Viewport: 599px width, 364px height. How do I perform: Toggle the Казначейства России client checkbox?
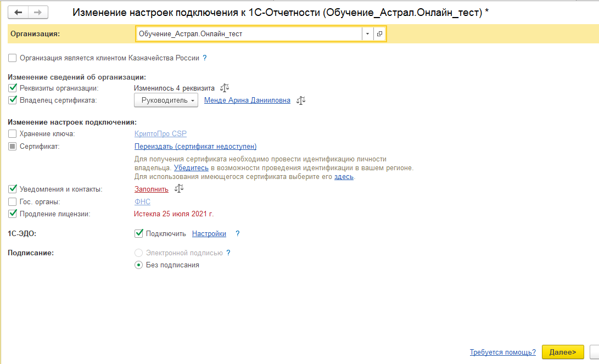click(x=13, y=58)
